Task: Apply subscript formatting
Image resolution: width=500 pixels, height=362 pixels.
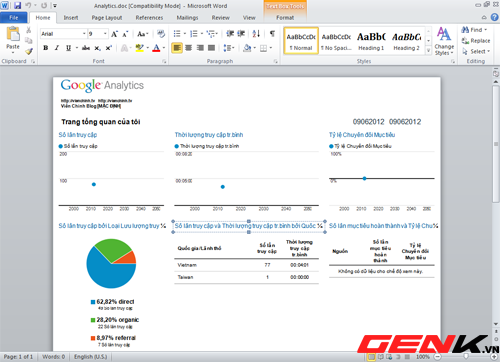Action: [97, 48]
